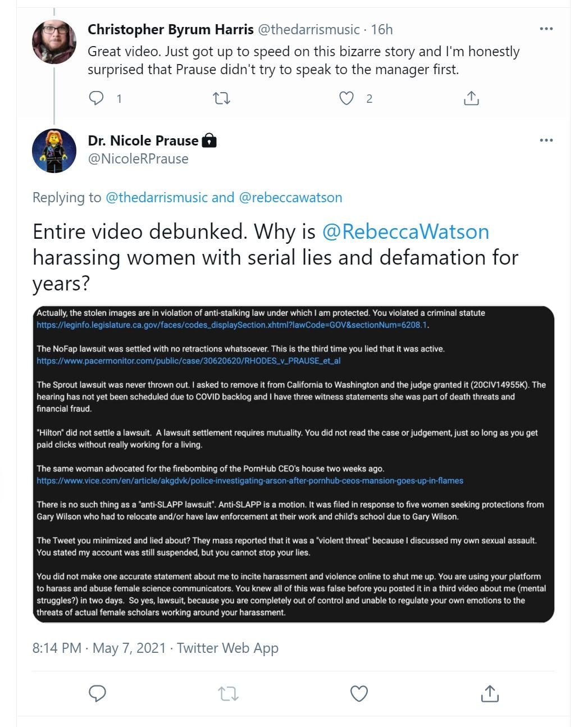588x727 pixels.
Task: Open the Dr. Nicole Prause display name
Action: coord(143,140)
